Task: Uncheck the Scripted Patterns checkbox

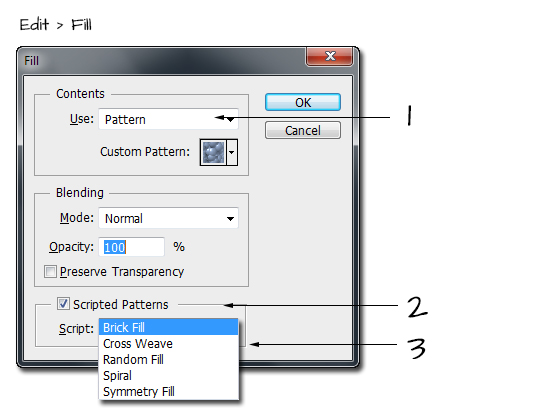Action: [x=63, y=304]
